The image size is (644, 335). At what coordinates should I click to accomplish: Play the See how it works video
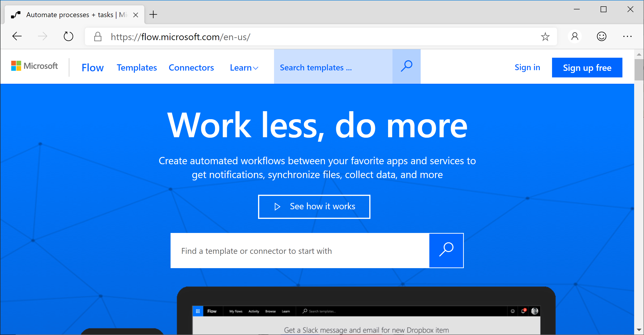[x=314, y=206]
